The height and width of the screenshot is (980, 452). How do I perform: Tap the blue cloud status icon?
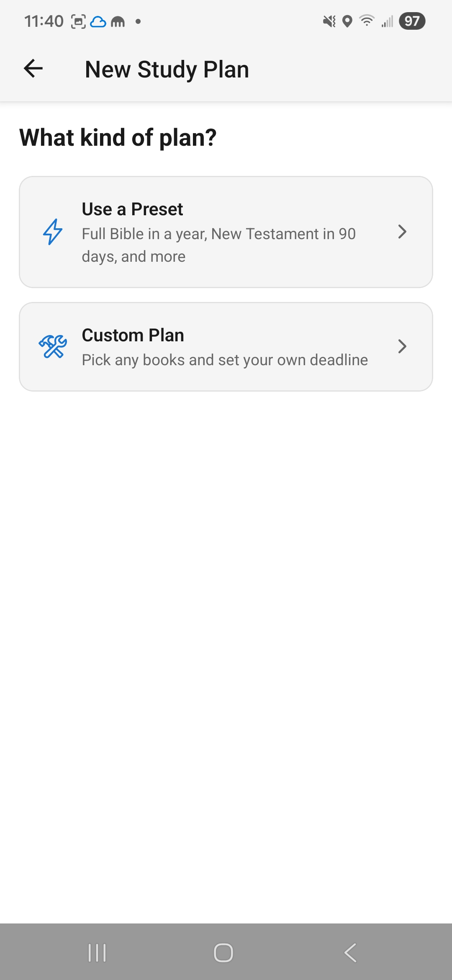point(98,21)
